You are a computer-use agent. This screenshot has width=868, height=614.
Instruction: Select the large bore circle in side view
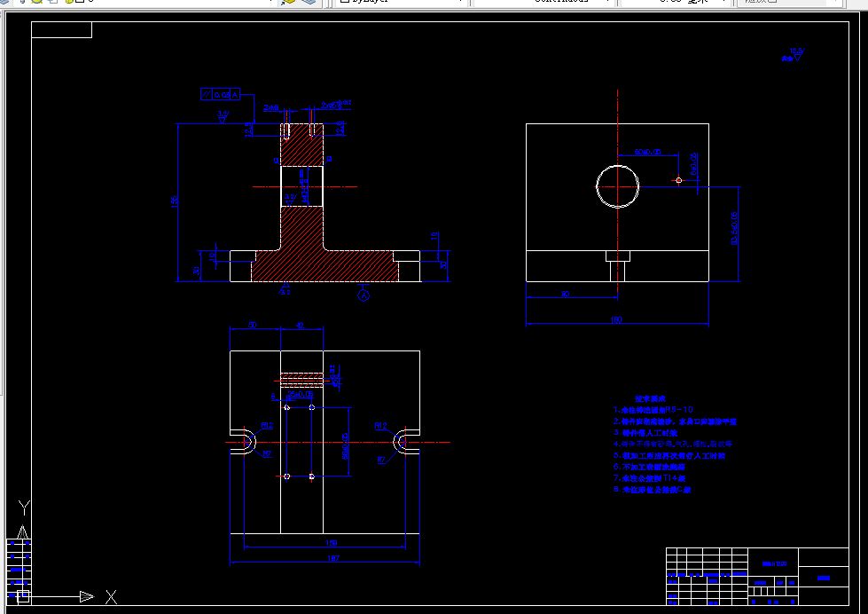[x=617, y=186]
